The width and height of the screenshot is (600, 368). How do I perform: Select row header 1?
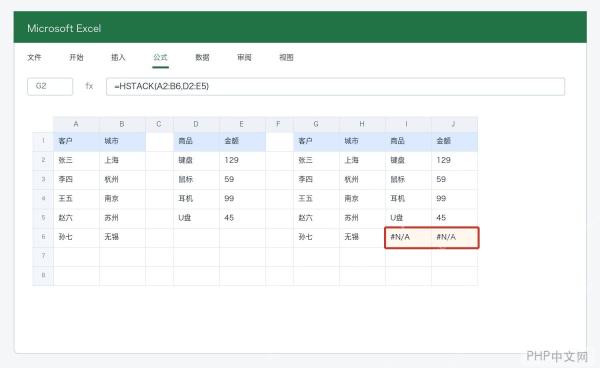point(43,141)
